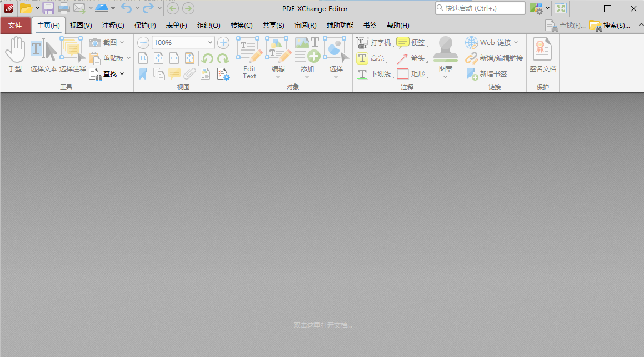The width and height of the screenshot is (644, 357).
Task: Click the Typewriter (打字机) tool
Action: tap(374, 43)
